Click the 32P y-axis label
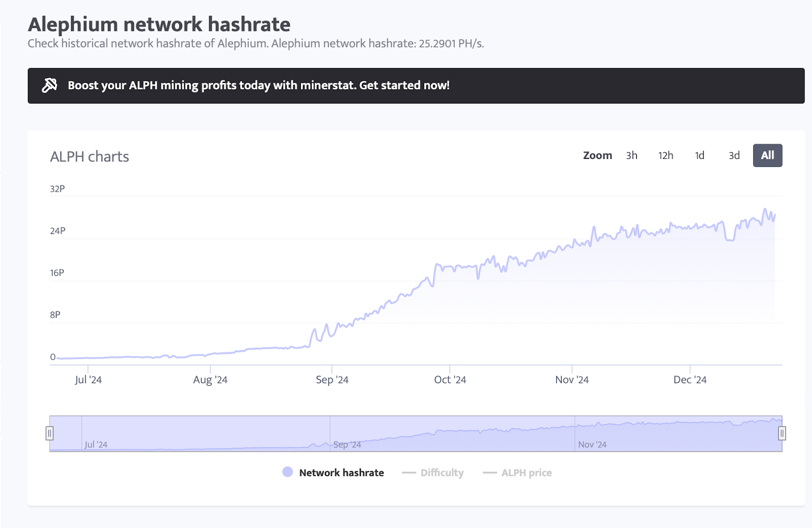The width and height of the screenshot is (812, 528). 57,189
